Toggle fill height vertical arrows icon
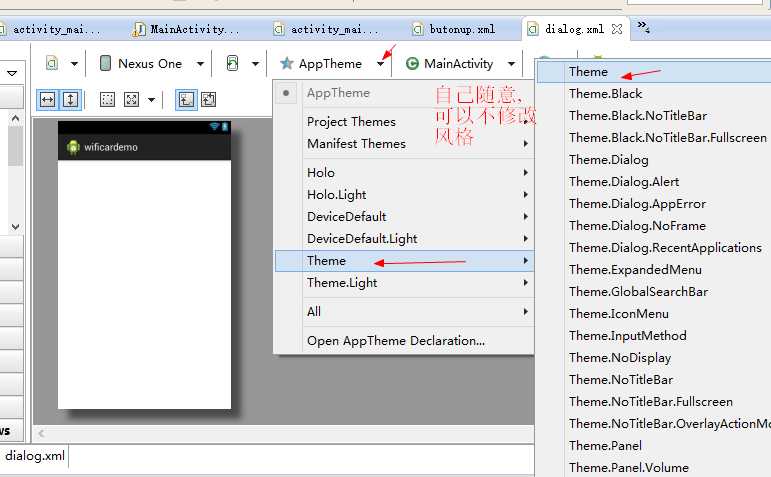This screenshot has width=771, height=477. coord(70,100)
